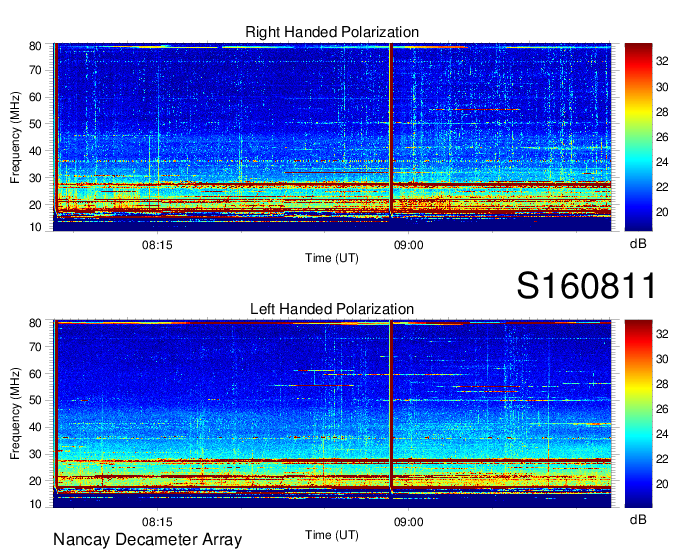The height and width of the screenshot is (552, 680).
Task: Click the 26 dB mark on bottom colorbar
Action: tap(662, 409)
